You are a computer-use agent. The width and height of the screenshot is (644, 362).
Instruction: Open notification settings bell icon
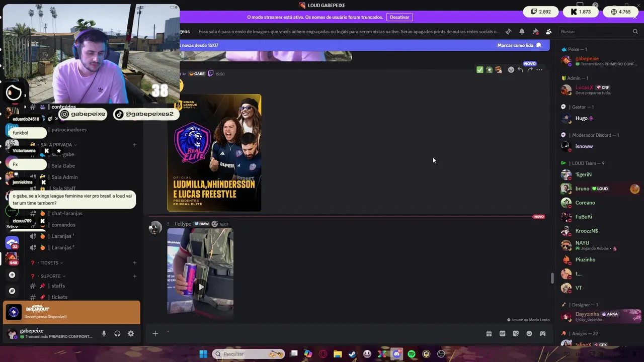pos(522,31)
